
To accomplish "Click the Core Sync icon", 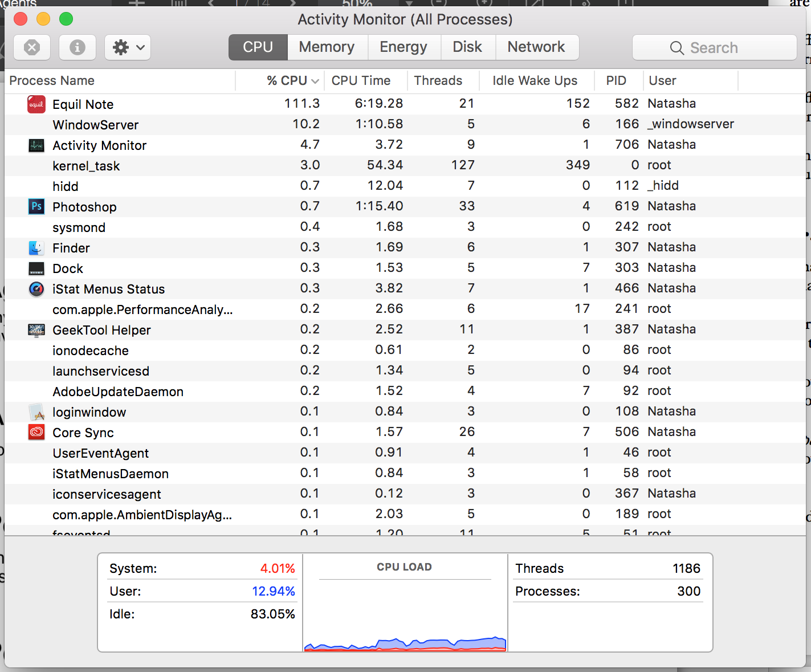I will (36, 432).
